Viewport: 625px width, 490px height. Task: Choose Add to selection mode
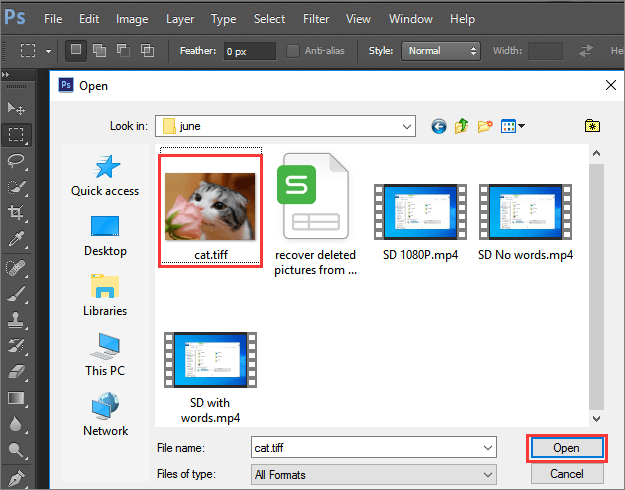coord(101,50)
